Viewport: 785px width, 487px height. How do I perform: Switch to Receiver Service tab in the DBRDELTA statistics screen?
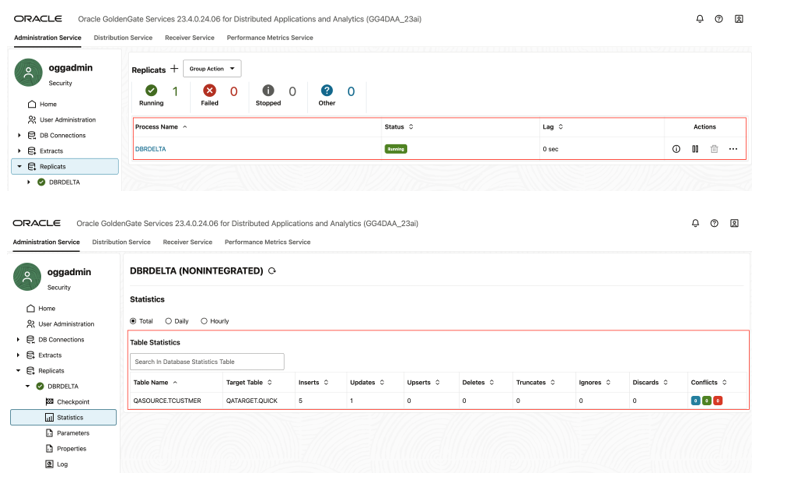coord(187,242)
